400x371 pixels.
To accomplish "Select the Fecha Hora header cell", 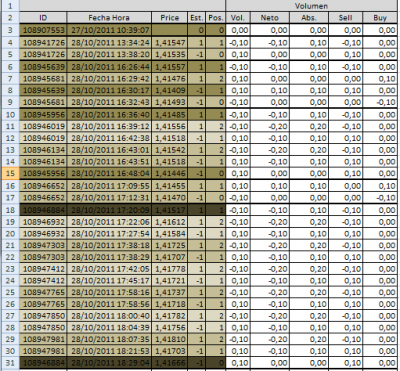I will pyautogui.click(x=109, y=18).
